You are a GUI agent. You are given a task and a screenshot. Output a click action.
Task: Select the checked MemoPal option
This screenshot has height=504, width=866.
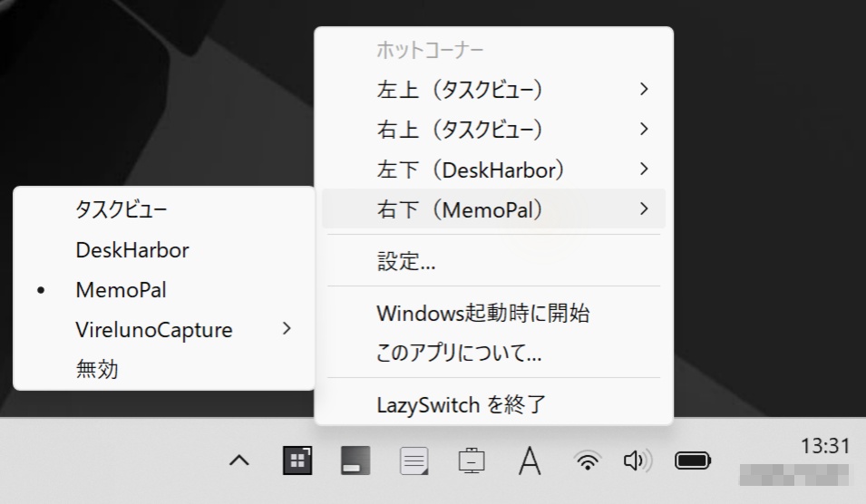(x=163, y=290)
